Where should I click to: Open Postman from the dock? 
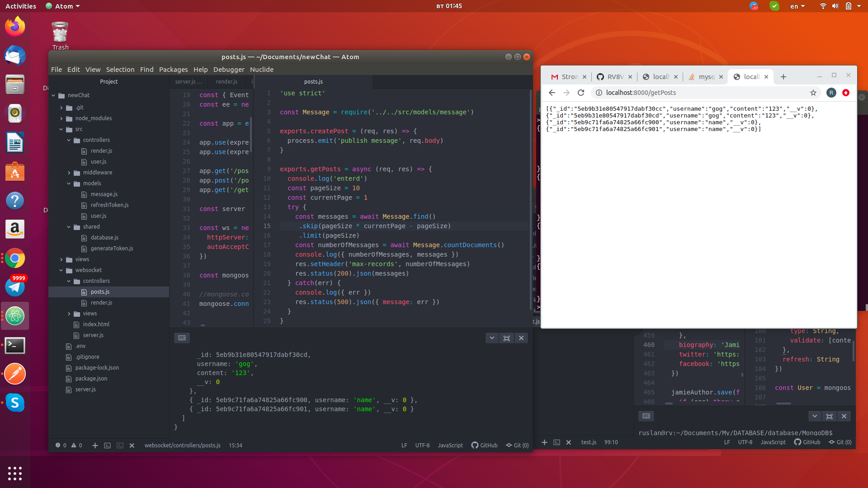click(x=15, y=374)
